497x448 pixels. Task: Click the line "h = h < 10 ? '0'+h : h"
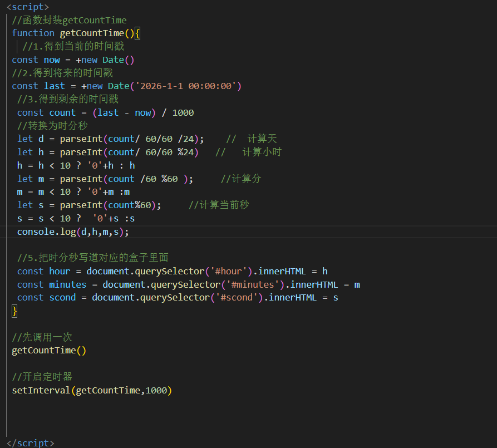coord(76,165)
